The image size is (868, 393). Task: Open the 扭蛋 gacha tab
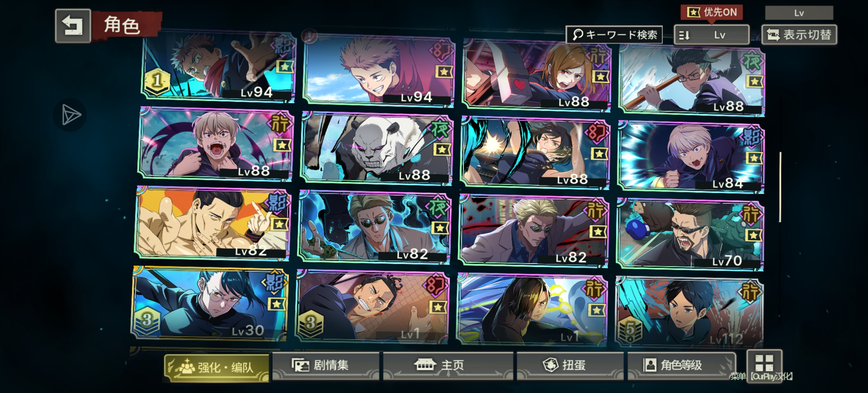pyautogui.click(x=570, y=365)
